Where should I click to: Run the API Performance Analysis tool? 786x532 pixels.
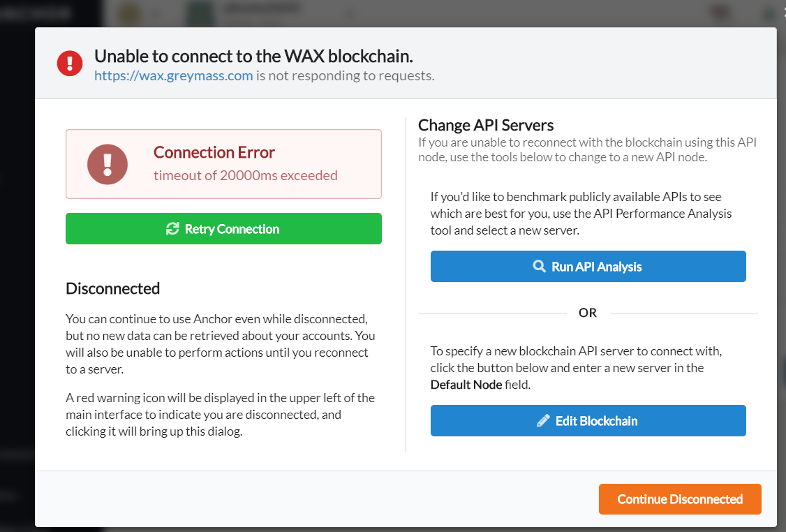[588, 266]
